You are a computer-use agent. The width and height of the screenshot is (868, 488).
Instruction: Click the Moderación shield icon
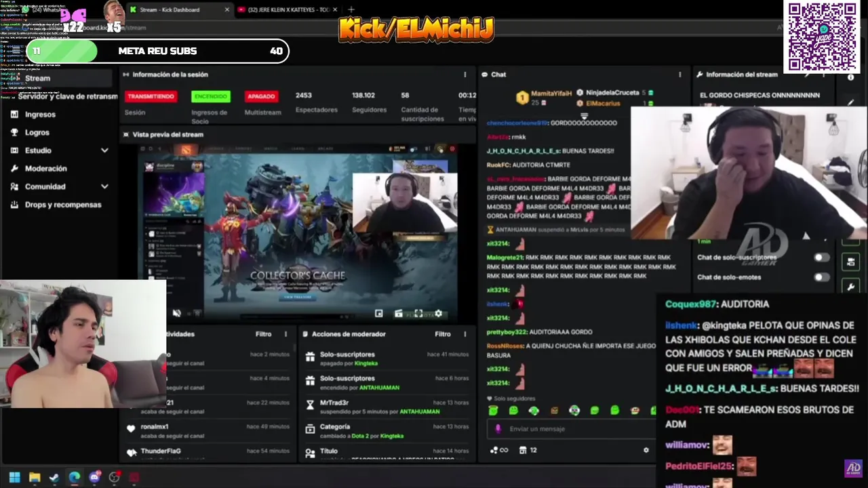[x=14, y=168]
